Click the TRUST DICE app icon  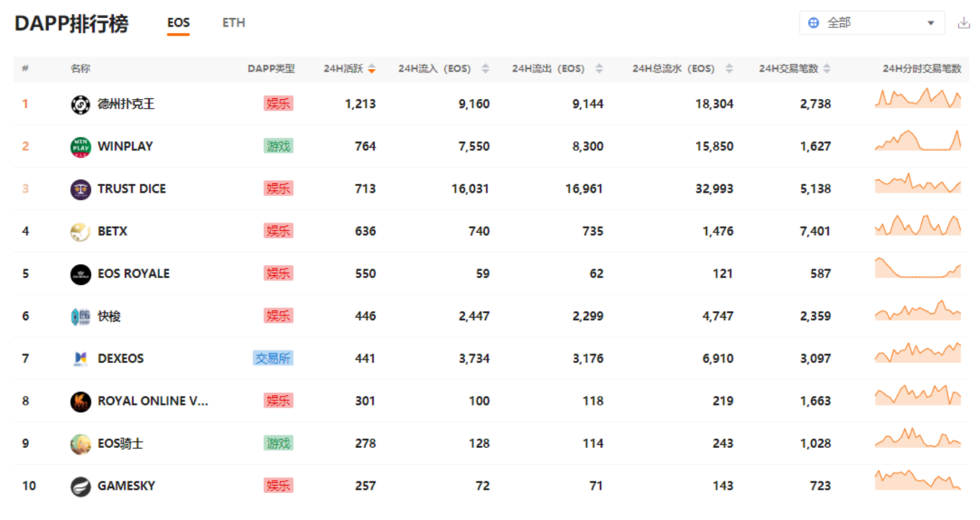[x=80, y=189]
